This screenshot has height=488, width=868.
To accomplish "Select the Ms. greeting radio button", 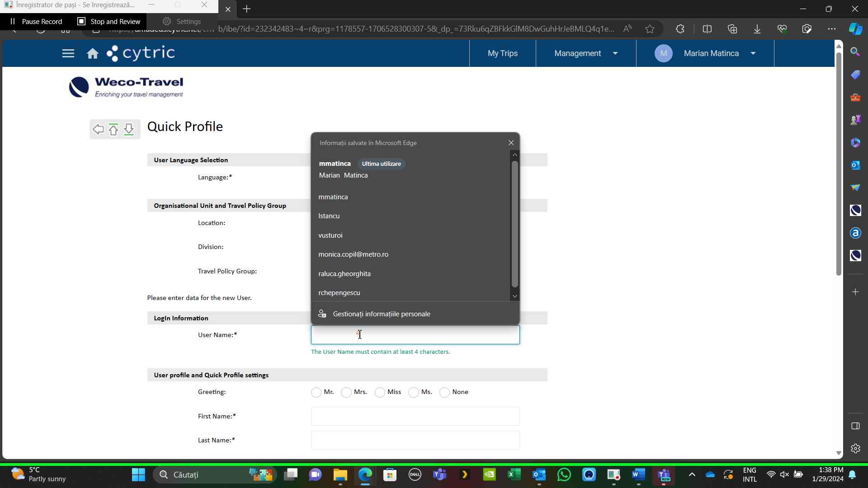I will (413, 392).
